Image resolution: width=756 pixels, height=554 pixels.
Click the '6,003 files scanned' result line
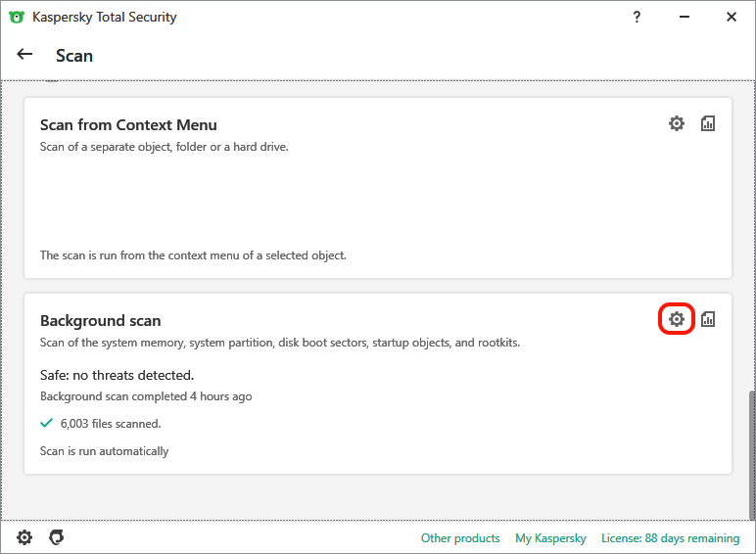(x=110, y=424)
